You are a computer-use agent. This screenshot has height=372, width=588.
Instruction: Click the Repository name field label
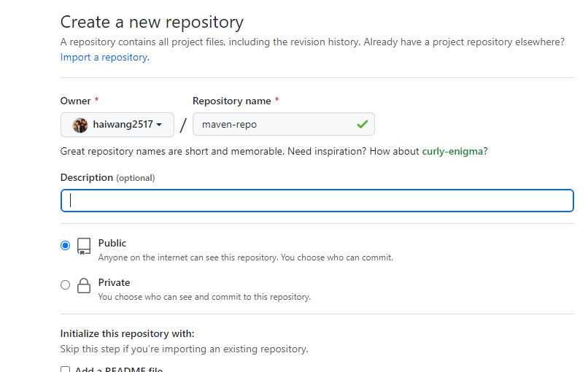click(x=231, y=101)
